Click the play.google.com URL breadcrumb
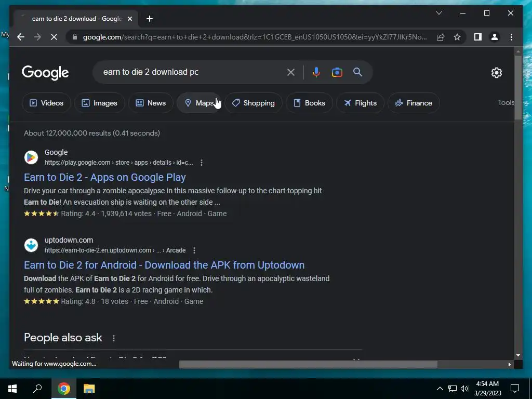 119,163
